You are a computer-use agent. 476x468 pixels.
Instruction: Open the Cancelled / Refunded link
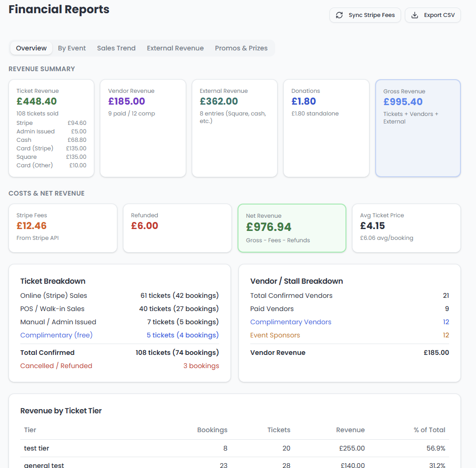(x=56, y=366)
